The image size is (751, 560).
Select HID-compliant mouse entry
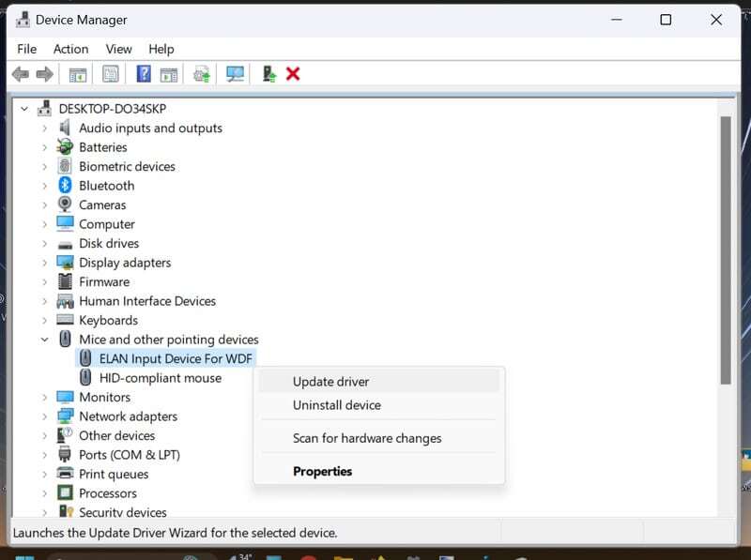[x=161, y=378]
